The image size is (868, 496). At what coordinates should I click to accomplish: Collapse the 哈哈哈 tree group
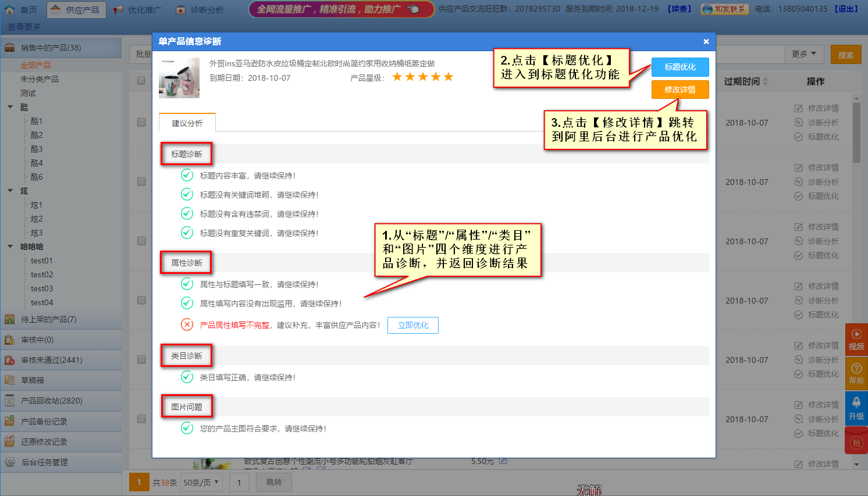coord(10,247)
